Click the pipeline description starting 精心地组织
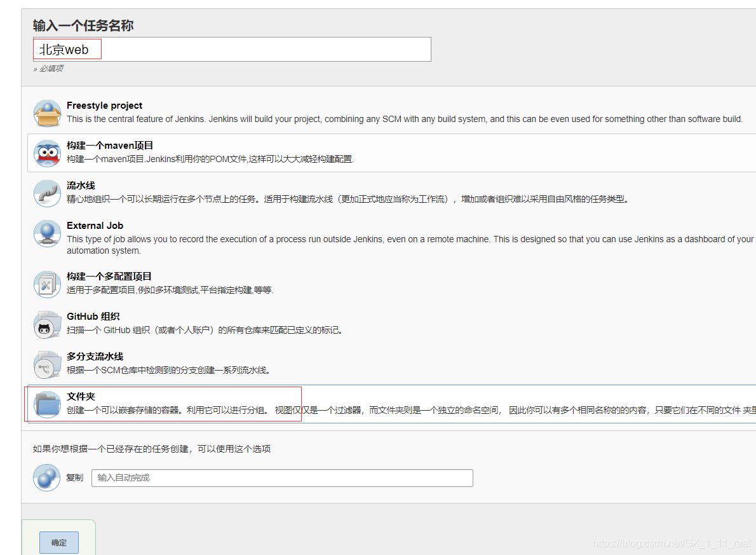The image size is (756, 555). tap(348, 200)
